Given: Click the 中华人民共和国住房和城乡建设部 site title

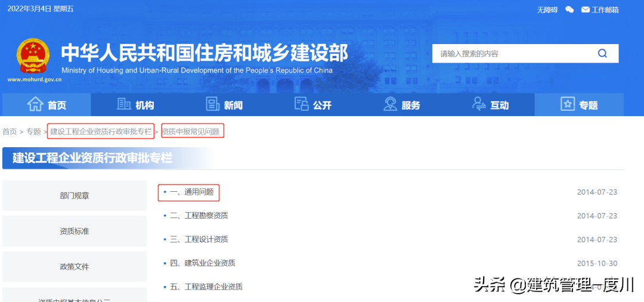Looking at the screenshot, I should click(205, 52).
